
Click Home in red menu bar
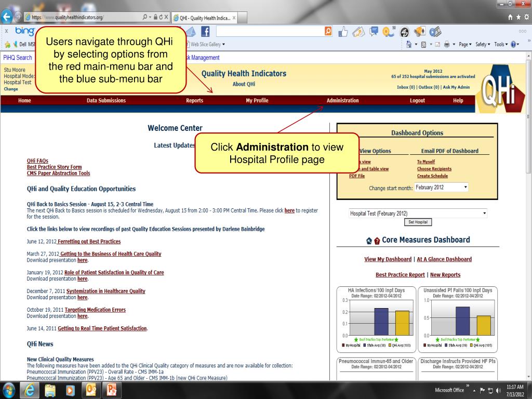pyautogui.click(x=24, y=100)
